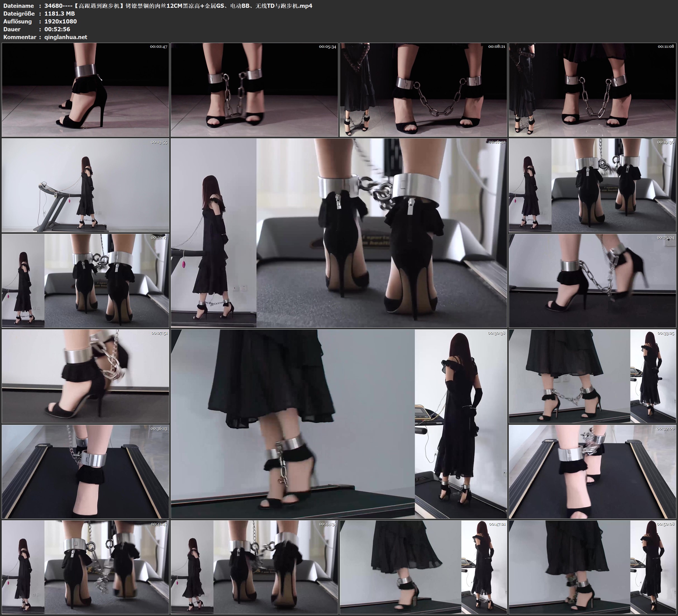
Task: Click the Dateiname filename text in header
Action: point(178,6)
